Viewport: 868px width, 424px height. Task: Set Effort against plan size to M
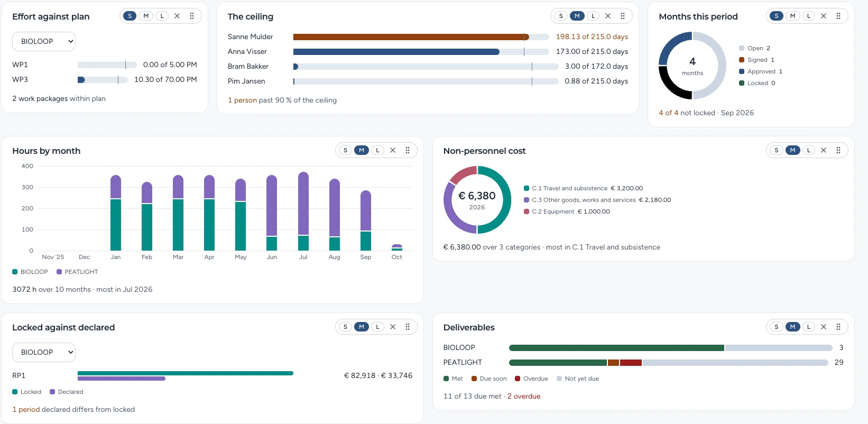tap(146, 16)
